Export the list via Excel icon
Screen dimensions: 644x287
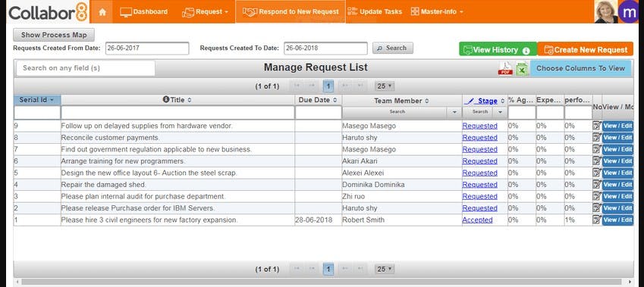pos(522,68)
